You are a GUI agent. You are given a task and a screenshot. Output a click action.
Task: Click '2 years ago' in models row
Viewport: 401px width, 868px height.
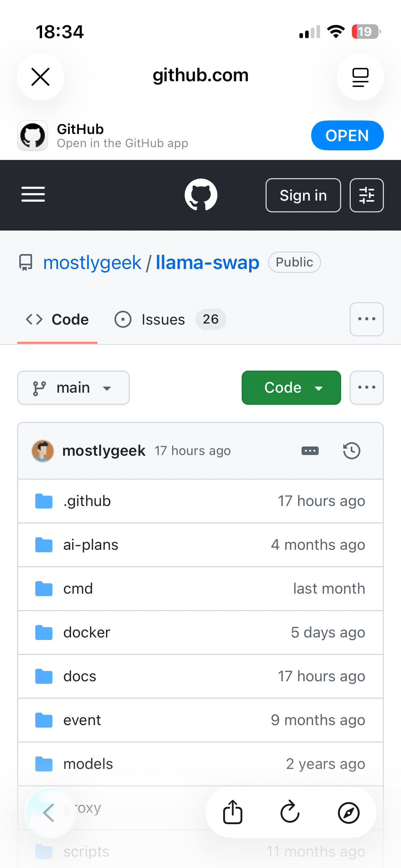click(325, 764)
